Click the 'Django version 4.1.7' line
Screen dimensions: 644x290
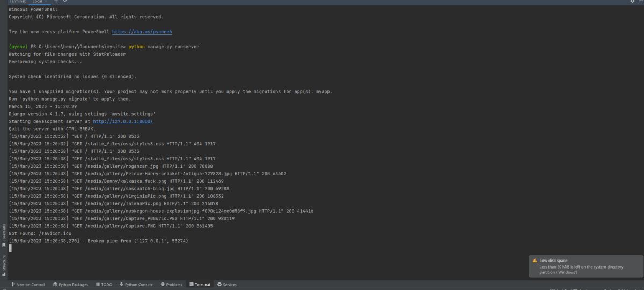82,114
